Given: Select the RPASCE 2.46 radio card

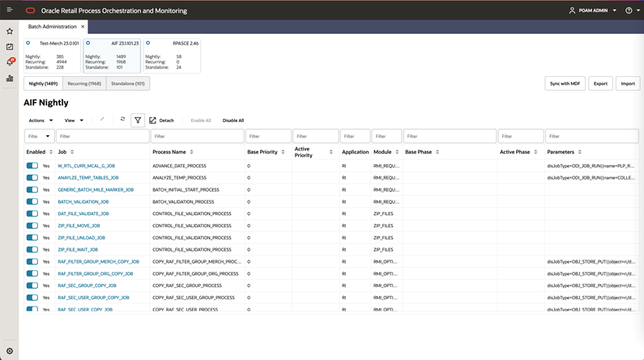Looking at the screenshot, I should (172, 56).
